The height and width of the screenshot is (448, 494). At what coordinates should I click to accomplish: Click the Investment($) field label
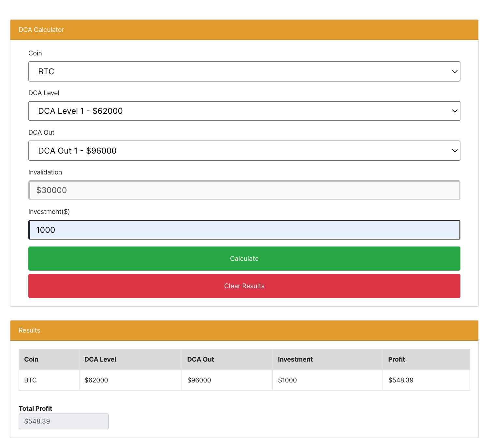point(49,212)
